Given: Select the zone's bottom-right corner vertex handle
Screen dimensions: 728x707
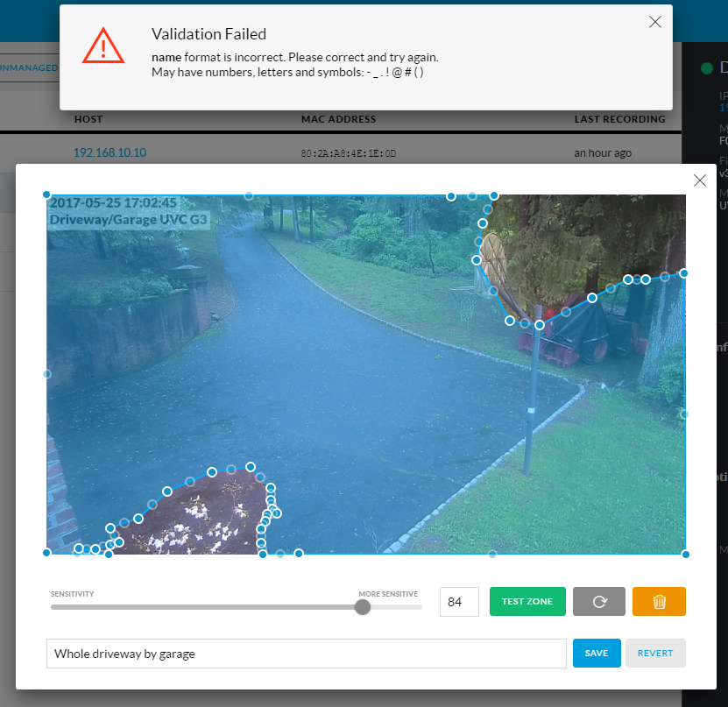Looking at the screenshot, I should tap(685, 554).
